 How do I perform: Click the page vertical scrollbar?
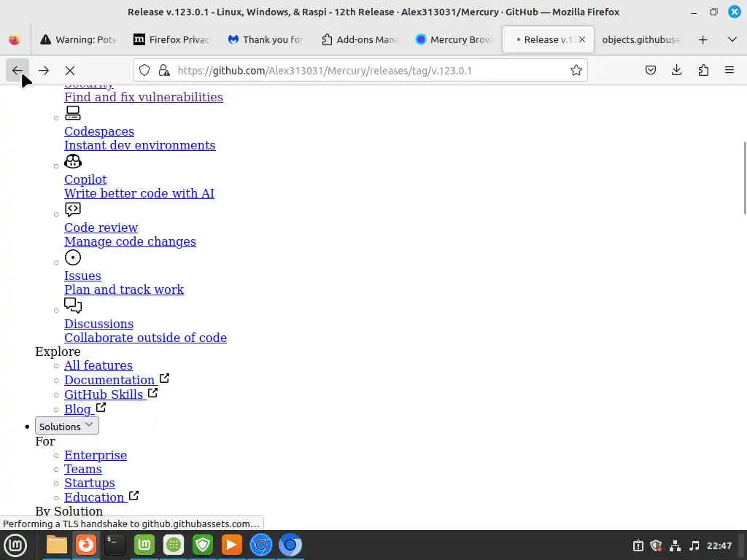coord(744,178)
